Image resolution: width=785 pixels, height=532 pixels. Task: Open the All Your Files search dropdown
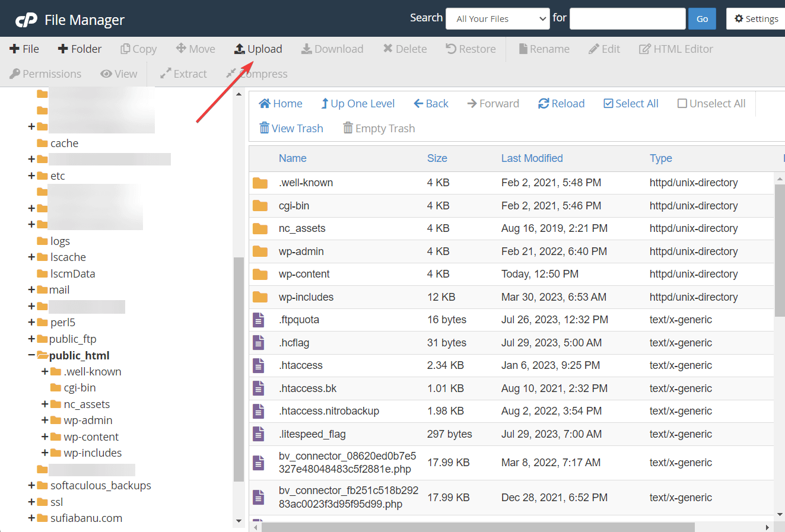(x=497, y=18)
